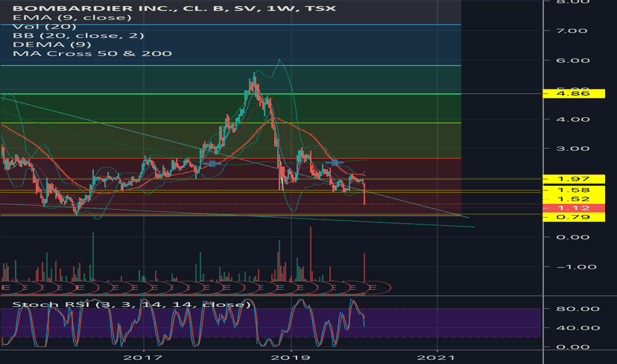Screen dimensions: 617x364
Task: Click the red 1.12 current price label
Action: coord(574,208)
